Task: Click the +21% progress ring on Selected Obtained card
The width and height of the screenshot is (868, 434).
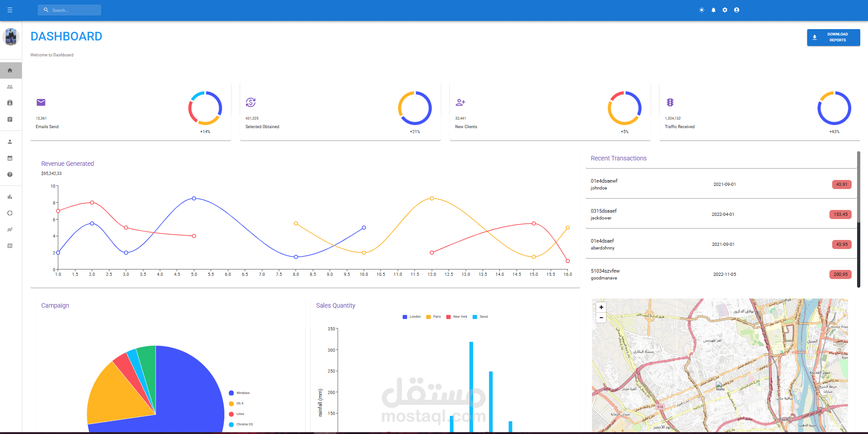Action: [x=415, y=108]
